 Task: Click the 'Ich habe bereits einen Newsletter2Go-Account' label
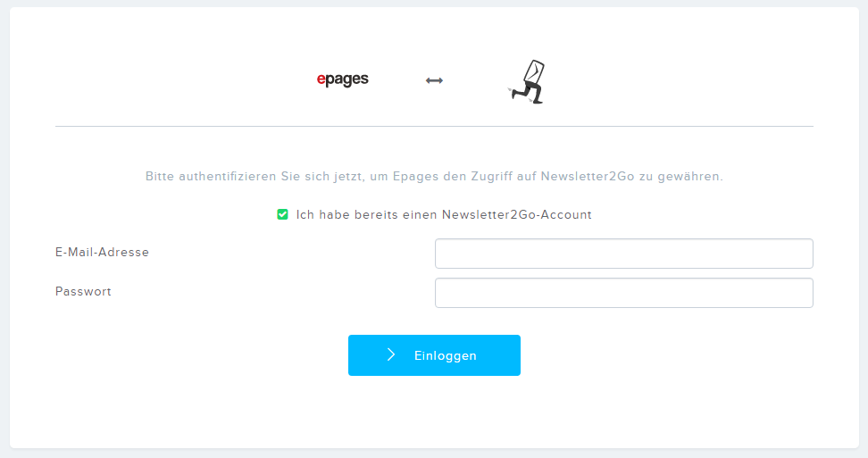(444, 214)
